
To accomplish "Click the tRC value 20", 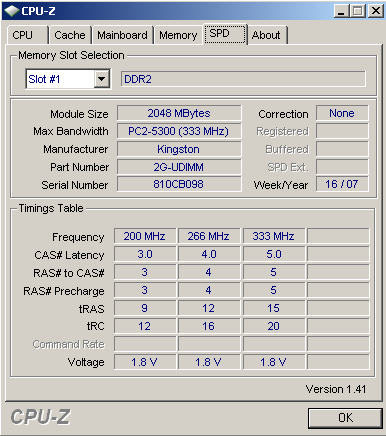I will click(x=274, y=326).
